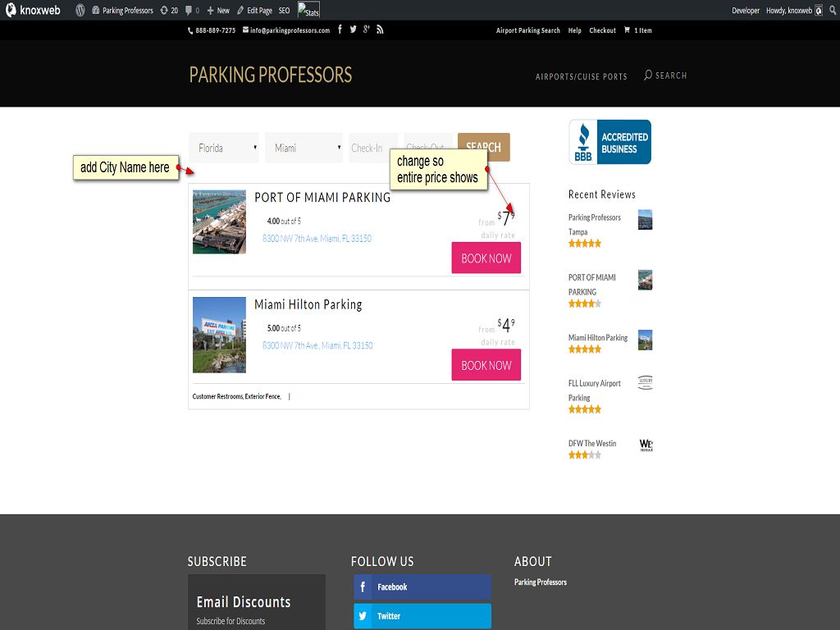Open the Airports/Cuise Ports menu
The image size is (840, 630).
[x=582, y=76]
